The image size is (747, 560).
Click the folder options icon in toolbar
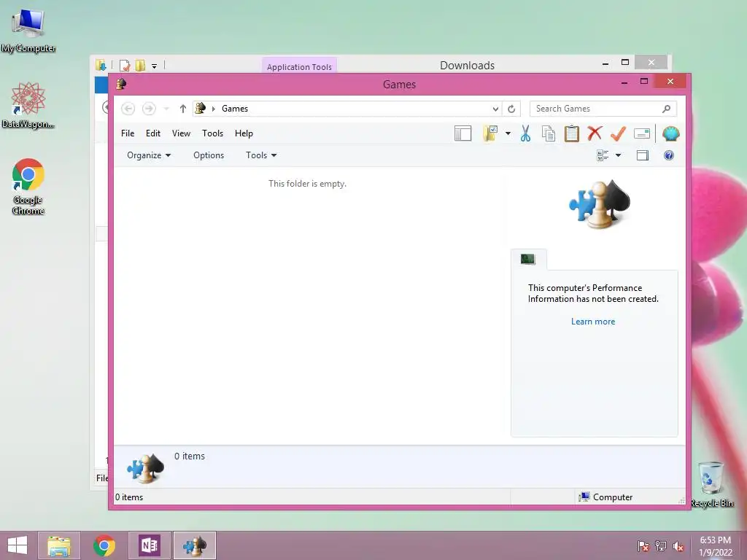pyautogui.click(x=490, y=134)
